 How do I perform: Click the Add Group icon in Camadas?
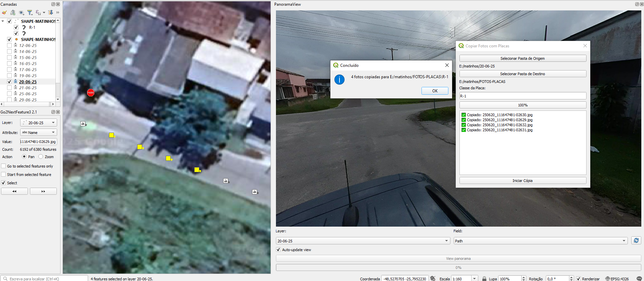13,13
